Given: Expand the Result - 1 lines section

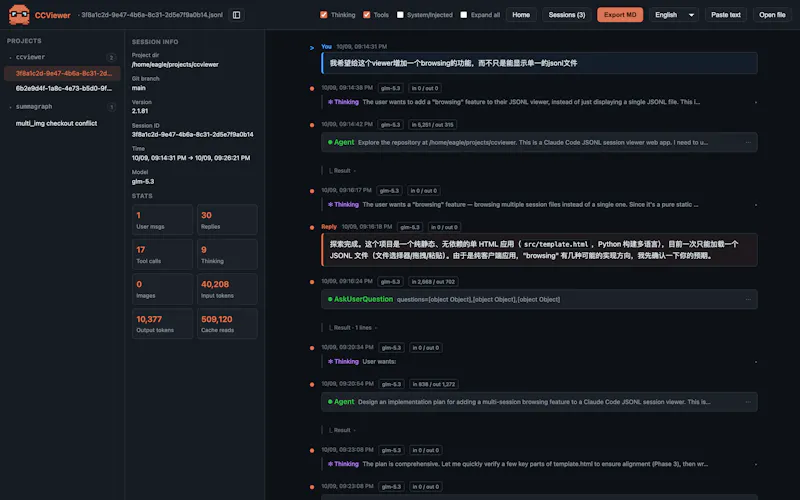Looking at the screenshot, I should (352, 328).
